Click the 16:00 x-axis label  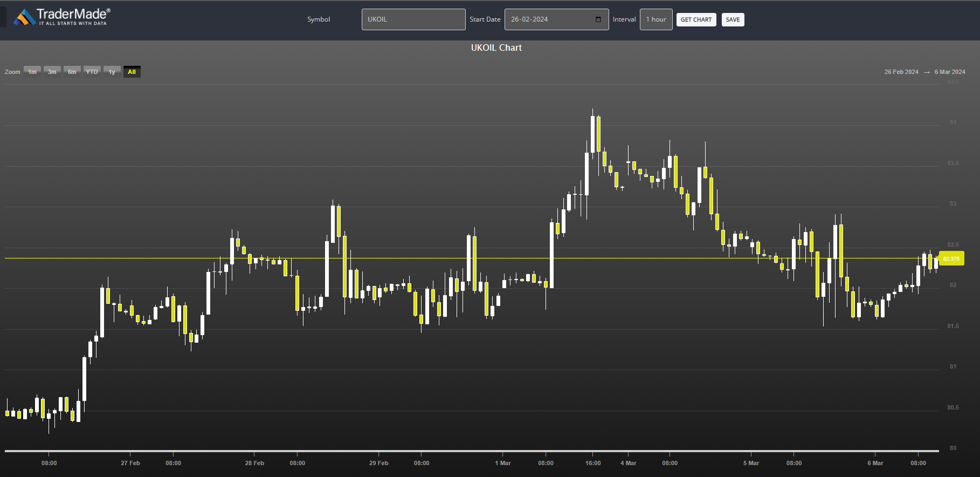593,463
